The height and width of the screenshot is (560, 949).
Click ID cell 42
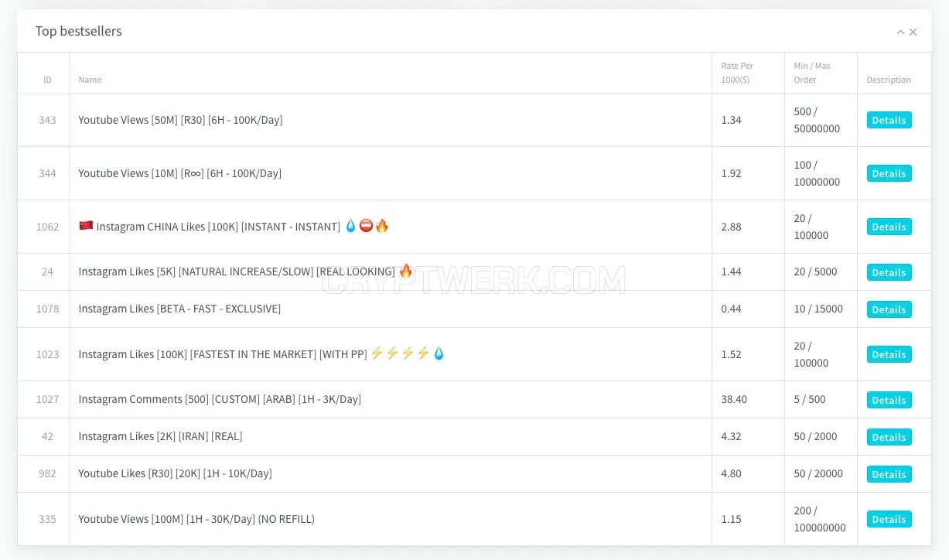pos(47,436)
